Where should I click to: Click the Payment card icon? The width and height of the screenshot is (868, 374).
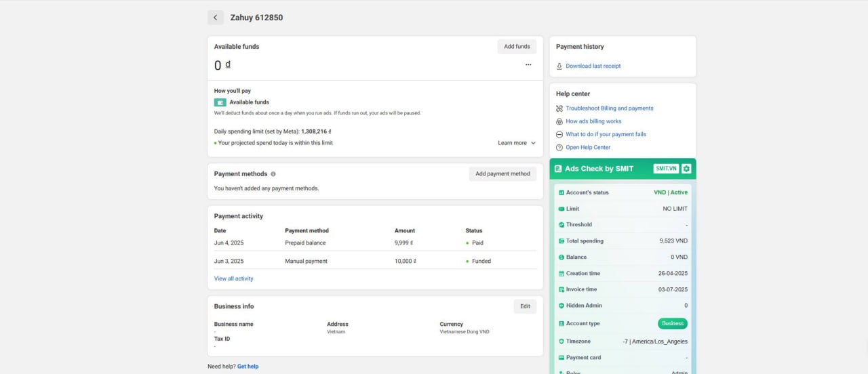tap(561, 358)
